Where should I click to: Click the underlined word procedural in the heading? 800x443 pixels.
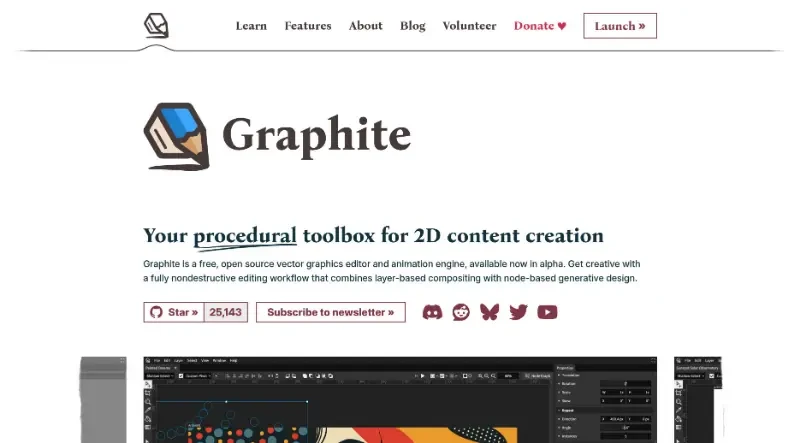coord(245,236)
